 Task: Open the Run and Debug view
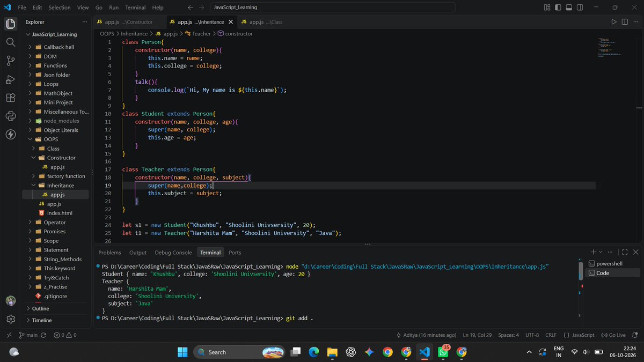click(10, 79)
